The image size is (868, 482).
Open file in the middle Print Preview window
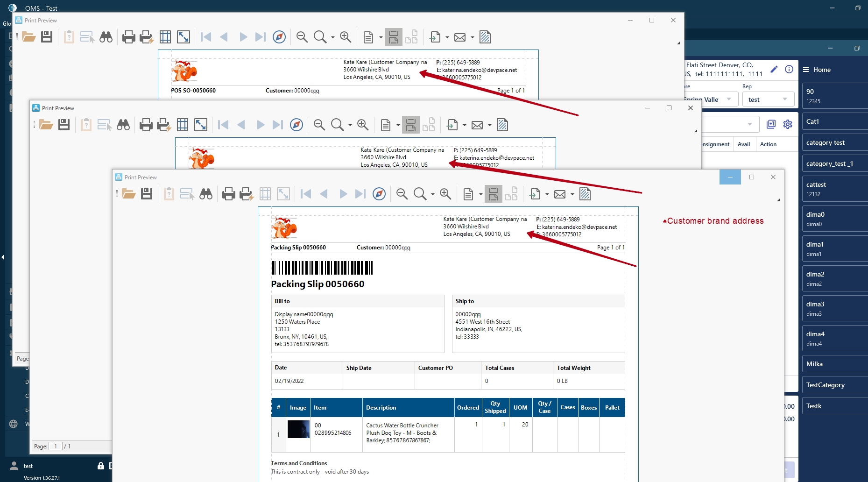coord(46,125)
